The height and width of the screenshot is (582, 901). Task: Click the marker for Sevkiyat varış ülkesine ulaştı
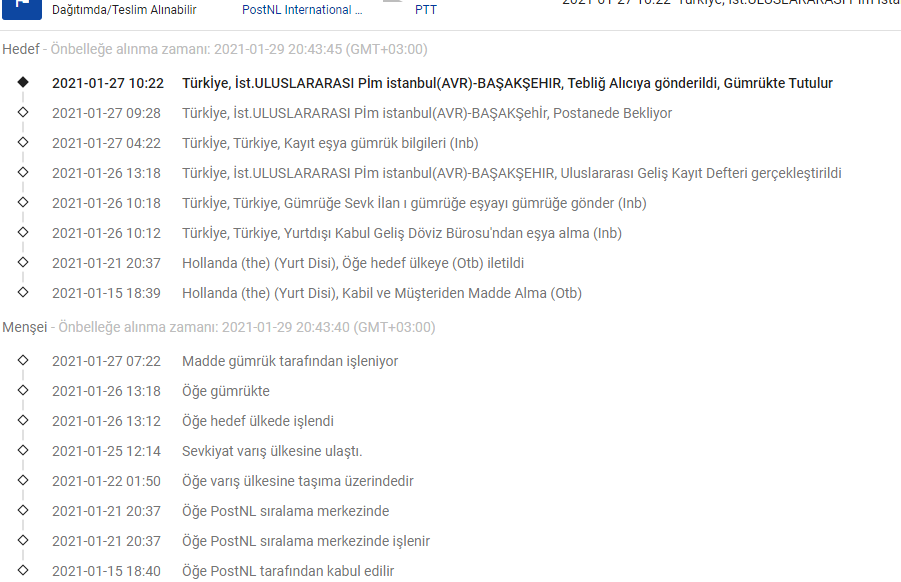23,450
